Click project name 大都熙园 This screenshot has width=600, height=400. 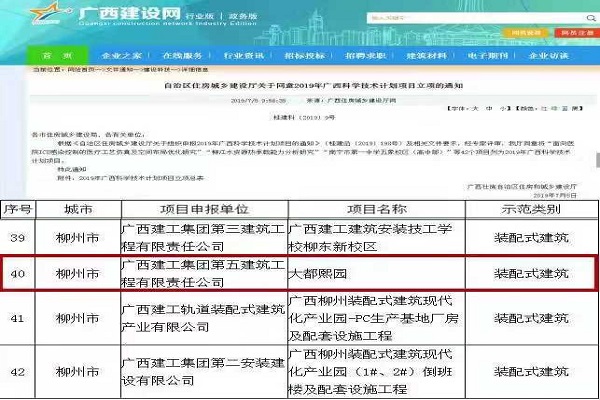pos(318,274)
